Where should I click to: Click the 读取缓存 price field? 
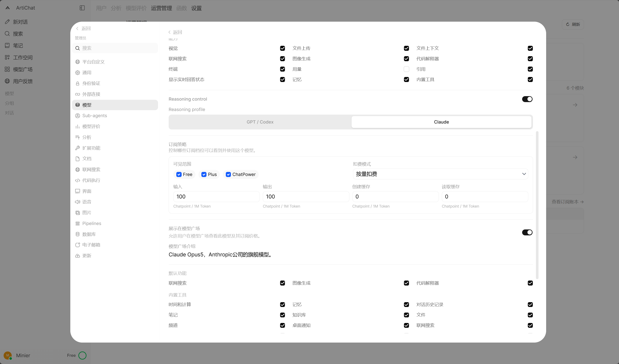click(x=485, y=197)
